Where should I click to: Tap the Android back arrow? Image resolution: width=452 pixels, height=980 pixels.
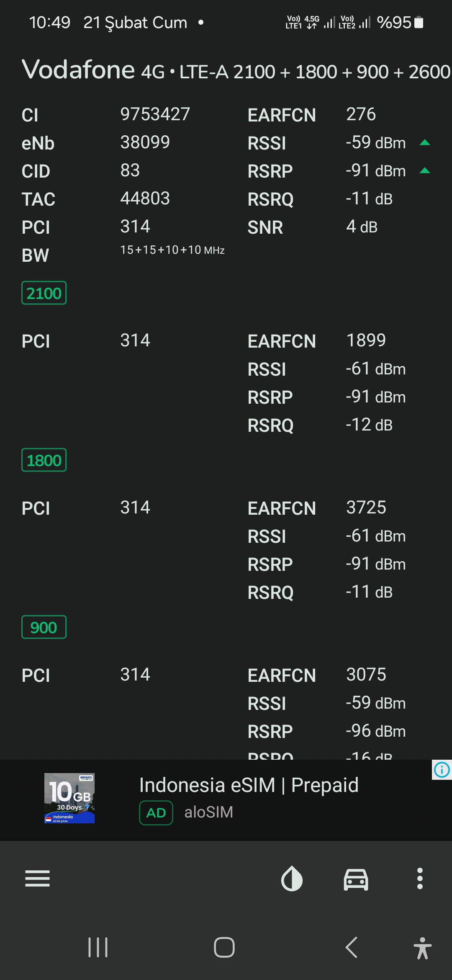(x=351, y=947)
